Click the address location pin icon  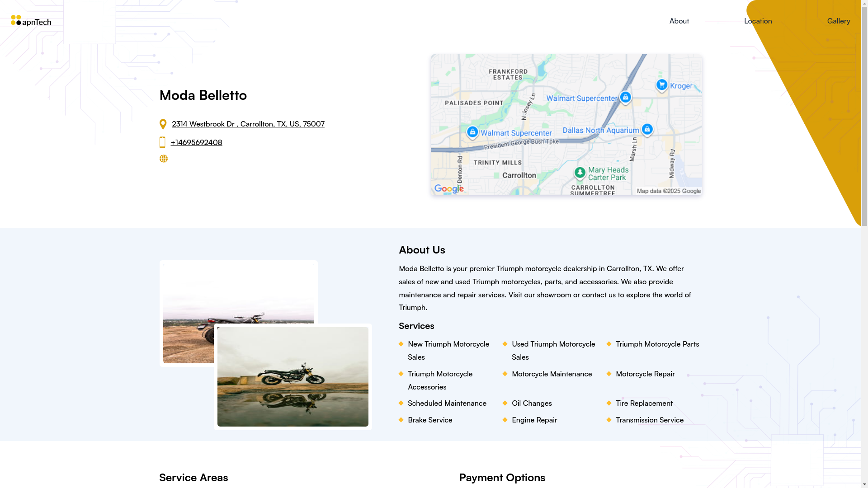[163, 124]
